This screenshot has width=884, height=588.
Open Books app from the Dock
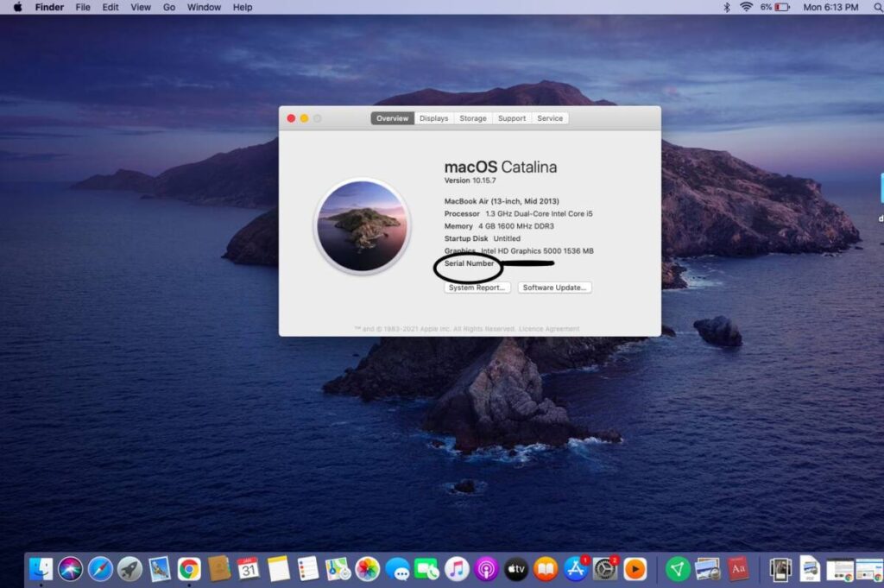[546, 569]
